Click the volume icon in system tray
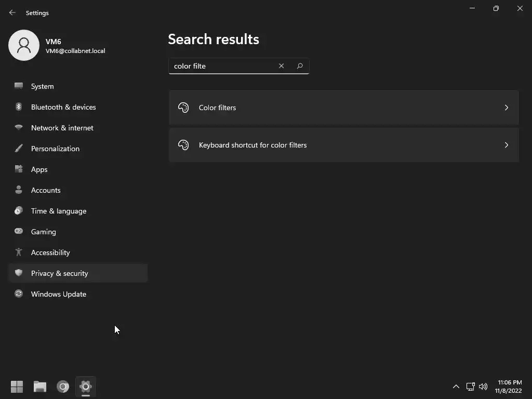The height and width of the screenshot is (399, 532). click(483, 387)
